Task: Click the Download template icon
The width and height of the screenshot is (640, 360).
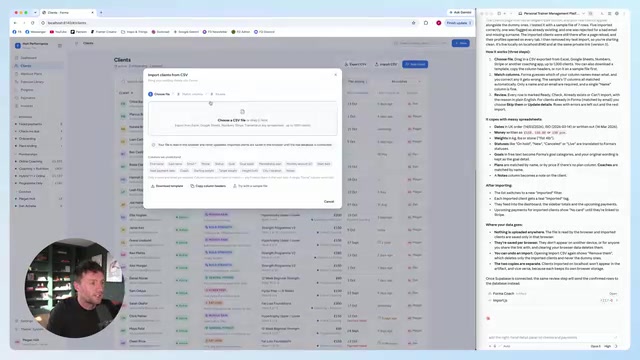Action: point(153,186)
